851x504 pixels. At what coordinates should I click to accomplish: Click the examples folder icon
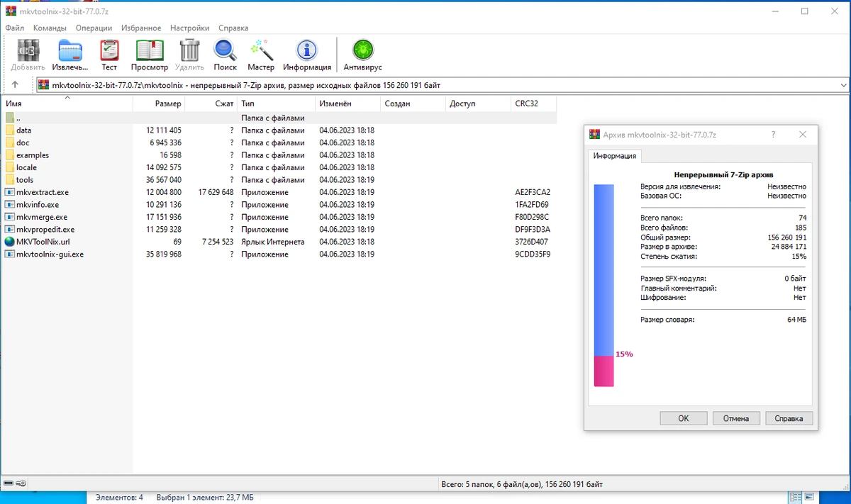pos(9,155)
